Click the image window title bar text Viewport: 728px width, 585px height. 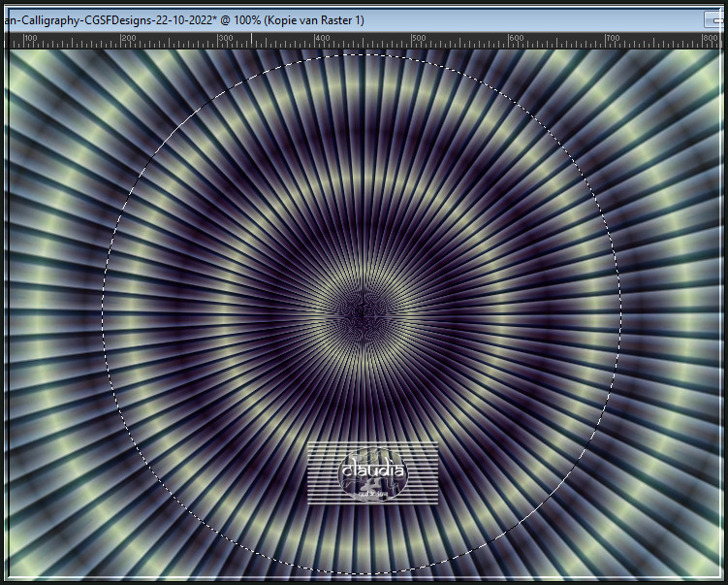click(184, 20)
